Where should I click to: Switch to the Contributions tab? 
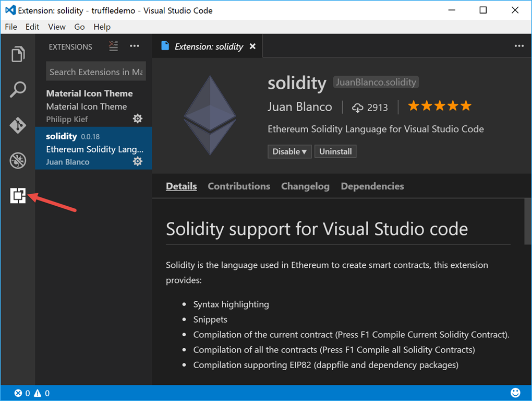coord(239,186)
